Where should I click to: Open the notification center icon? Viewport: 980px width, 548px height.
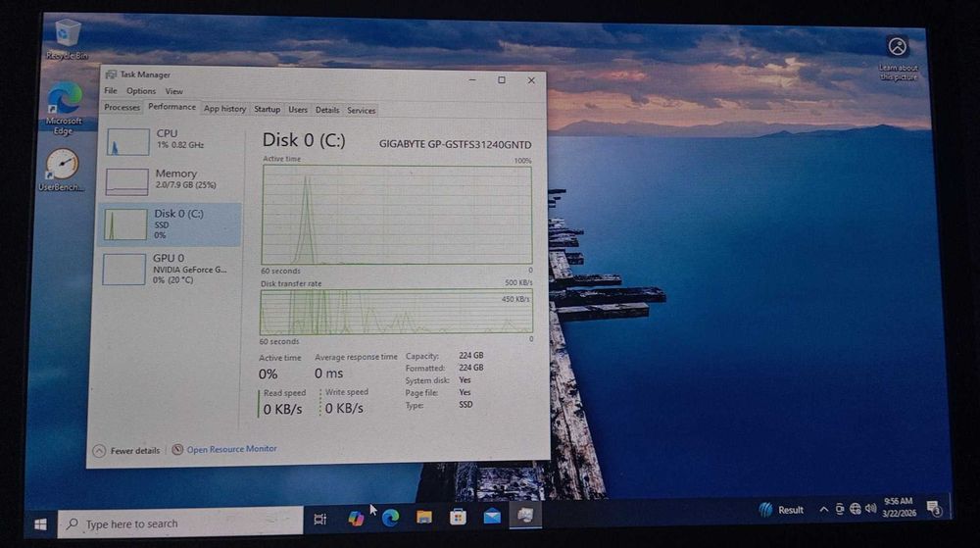(934, 508)
